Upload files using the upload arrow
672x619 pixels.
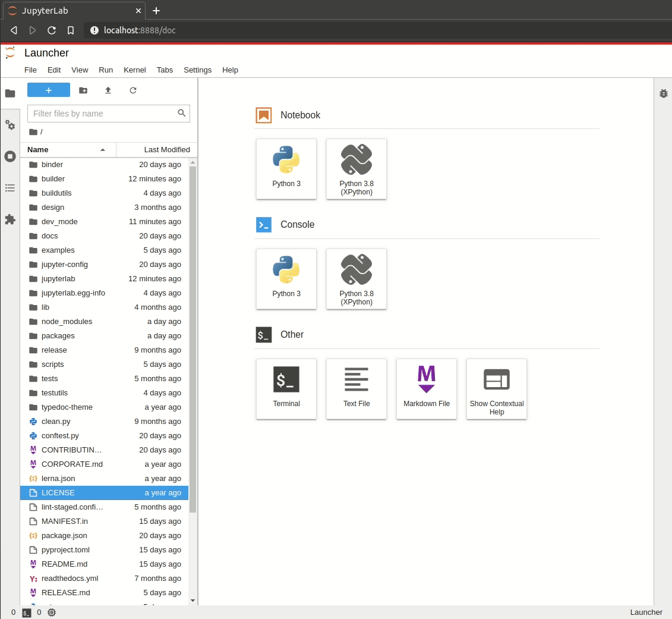pos(108,90)
